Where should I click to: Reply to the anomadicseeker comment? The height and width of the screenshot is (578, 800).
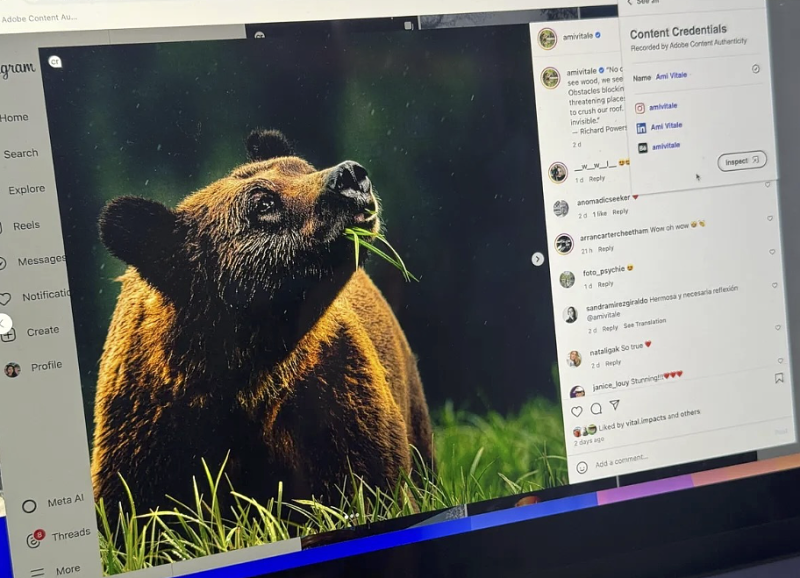tap(620, 212)
